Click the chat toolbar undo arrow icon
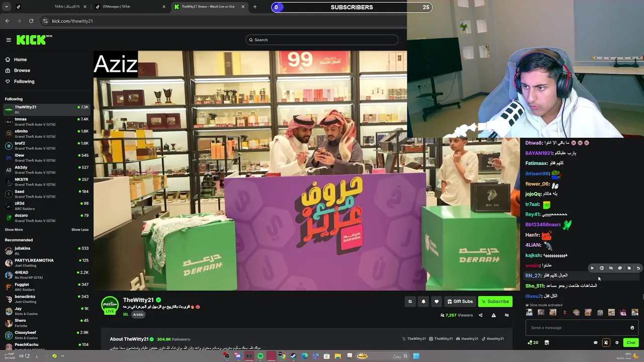The width and height of the screenshot is (644, 362). pyautogui.click(x=638, y=268)
